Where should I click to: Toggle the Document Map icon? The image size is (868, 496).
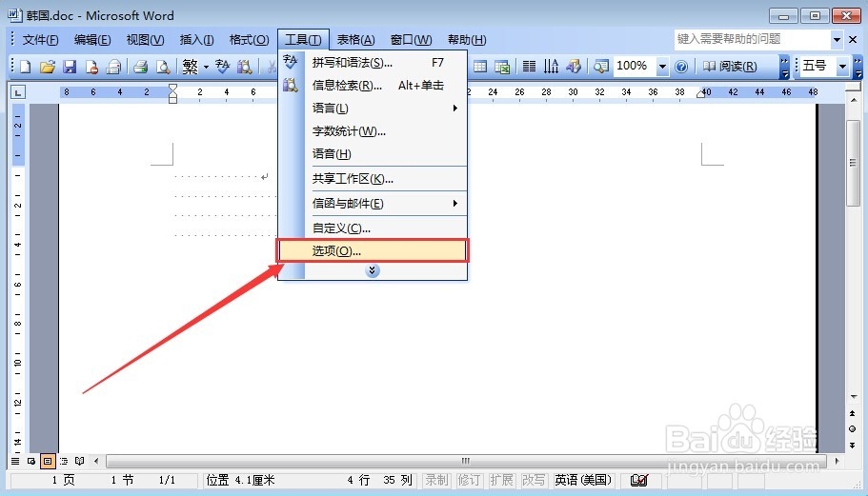pyautogui.click(x=600, y=67)
